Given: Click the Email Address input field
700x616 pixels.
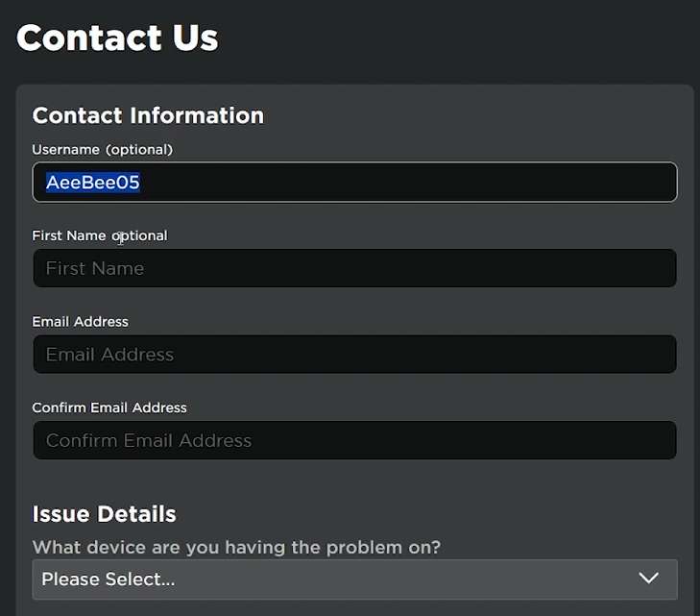Looking at the screenshot, I should [x=354, y=355].
